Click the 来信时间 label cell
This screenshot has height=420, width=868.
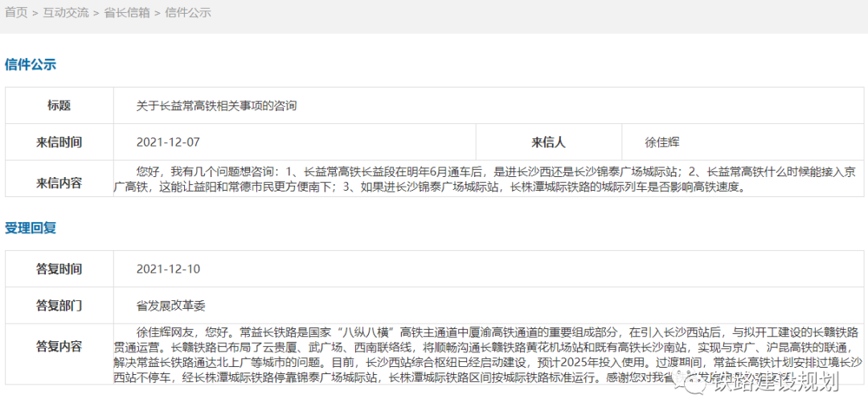[x=59, y=142]
